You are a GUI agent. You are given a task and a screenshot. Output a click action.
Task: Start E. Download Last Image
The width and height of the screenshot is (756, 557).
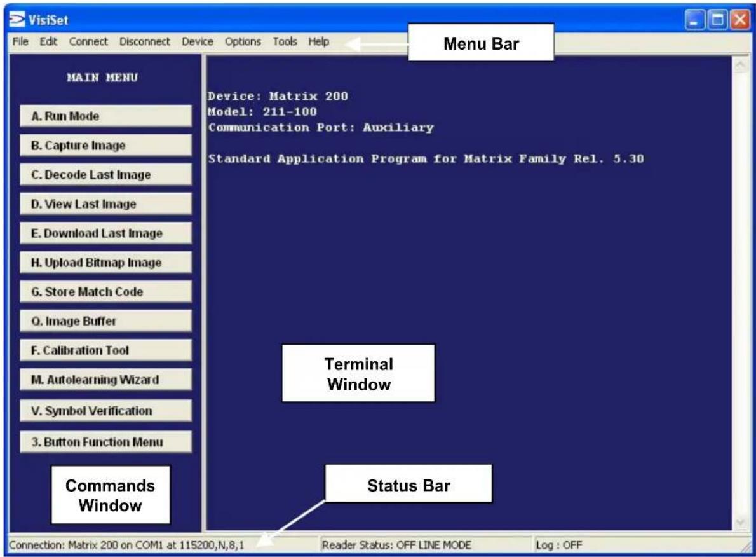105,233
